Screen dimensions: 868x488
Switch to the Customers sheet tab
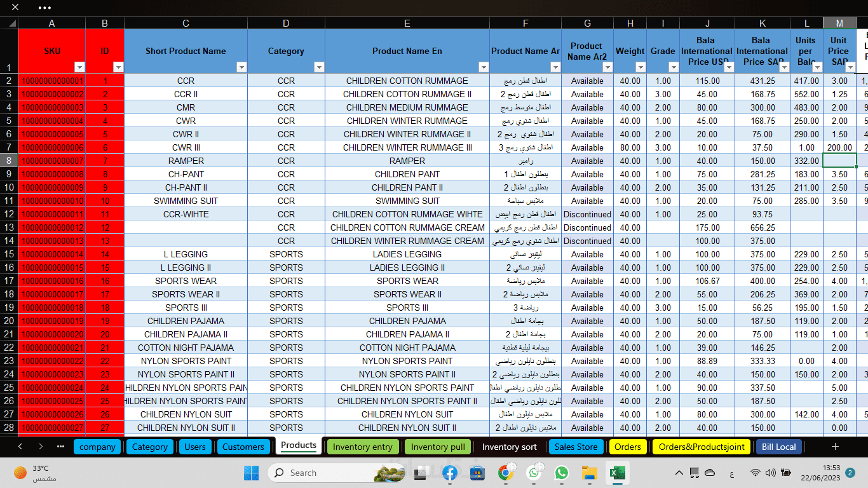(243, 447)
